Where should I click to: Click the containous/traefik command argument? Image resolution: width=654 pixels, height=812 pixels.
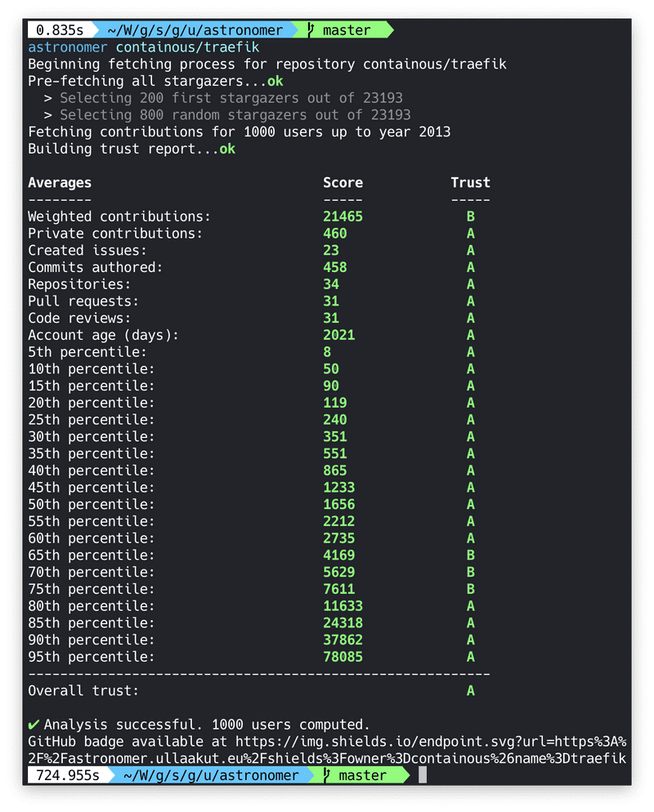[x=187, y=47]
